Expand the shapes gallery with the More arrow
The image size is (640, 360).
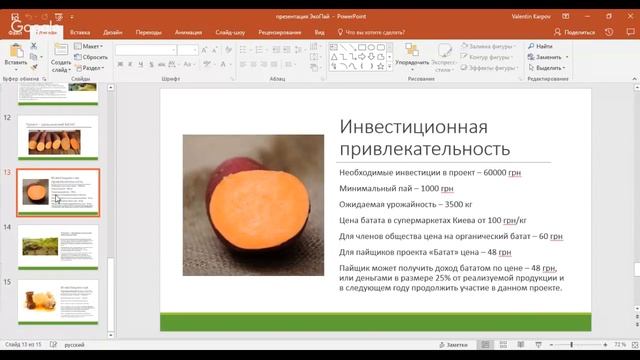[x=390, y=67]
